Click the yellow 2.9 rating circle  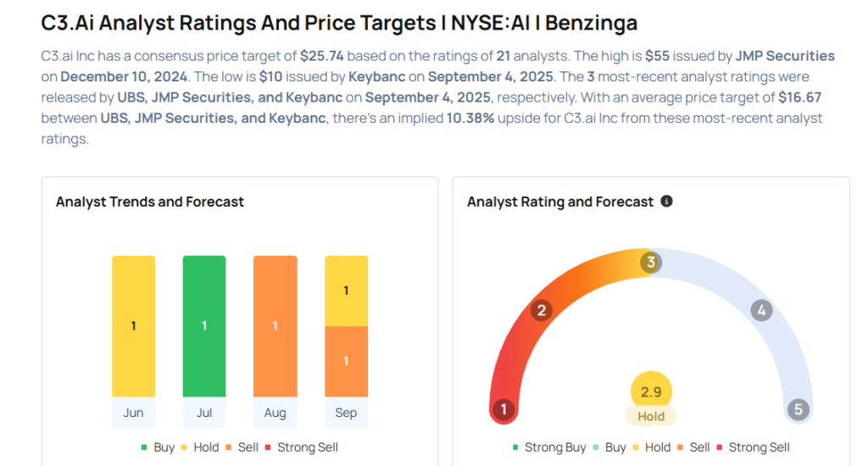(x=651, y=390)
